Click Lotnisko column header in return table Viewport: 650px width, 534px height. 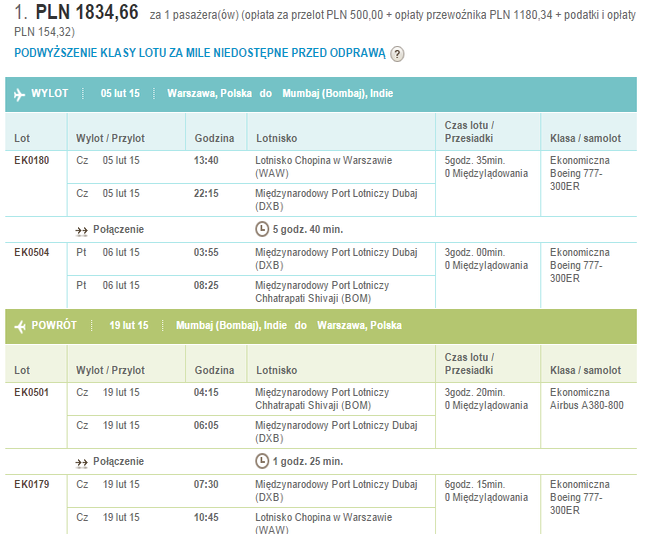point(276,370)
